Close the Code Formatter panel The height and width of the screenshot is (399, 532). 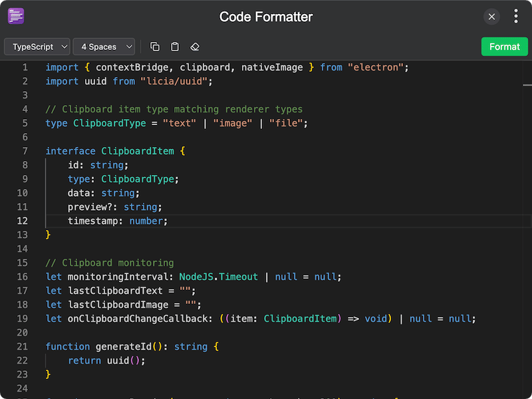click(491, 17)
